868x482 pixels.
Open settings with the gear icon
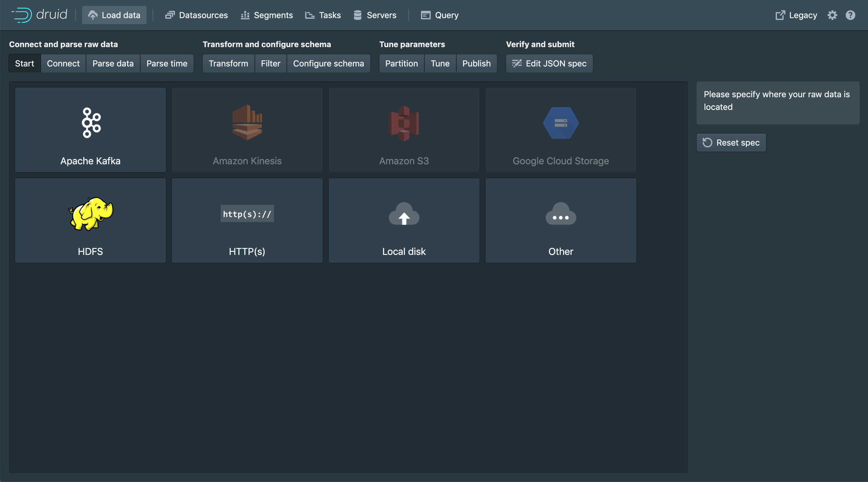pos(832,15)
